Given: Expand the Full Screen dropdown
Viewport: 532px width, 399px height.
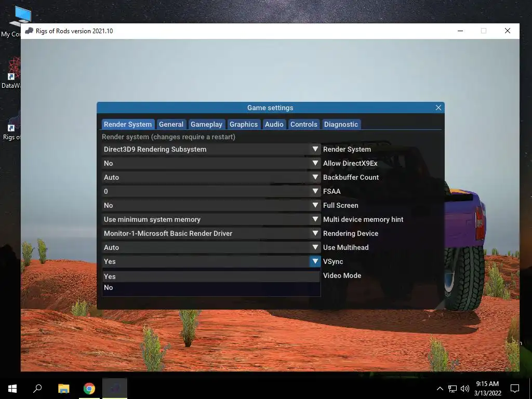Looking at the screenshot, I should (x=211, y=205).
